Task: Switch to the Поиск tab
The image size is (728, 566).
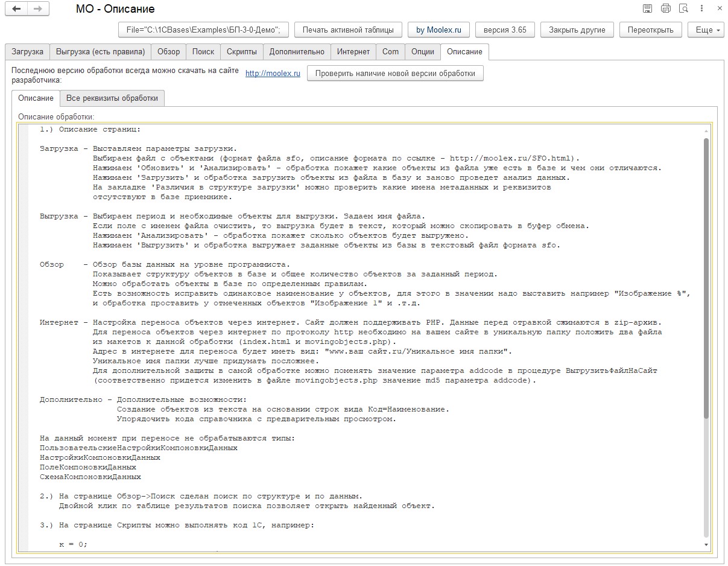Action: click(203, 52)
